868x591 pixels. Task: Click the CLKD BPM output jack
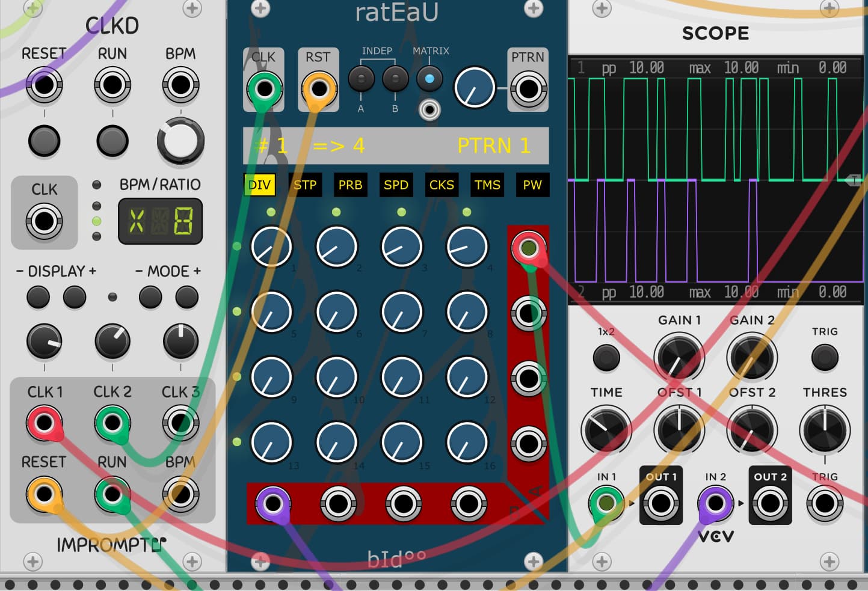coord(180,494)
